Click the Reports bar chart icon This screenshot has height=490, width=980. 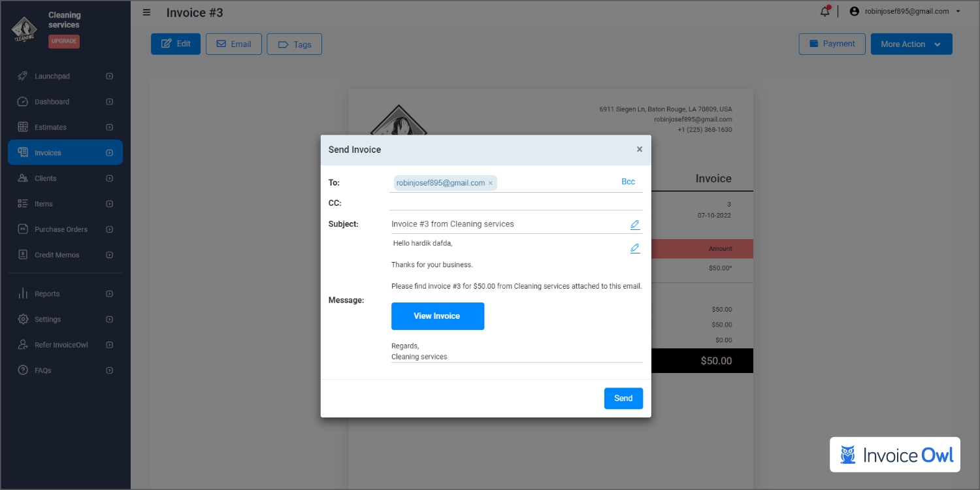click(23, 294)
